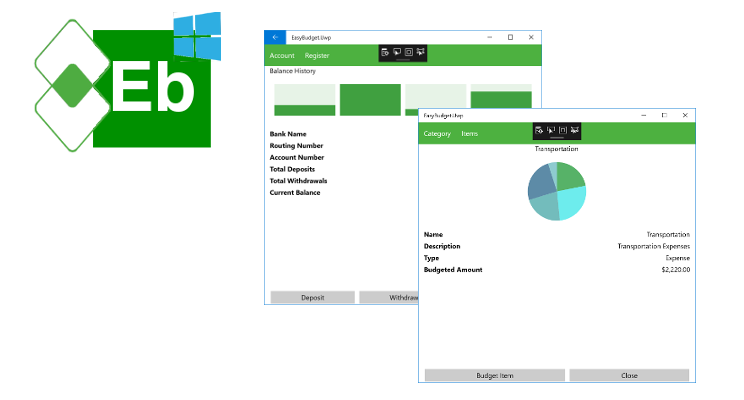Click the Close button in Category window
Image resolution: width=744 pixels, height=400 pixels.
(629, 375)
